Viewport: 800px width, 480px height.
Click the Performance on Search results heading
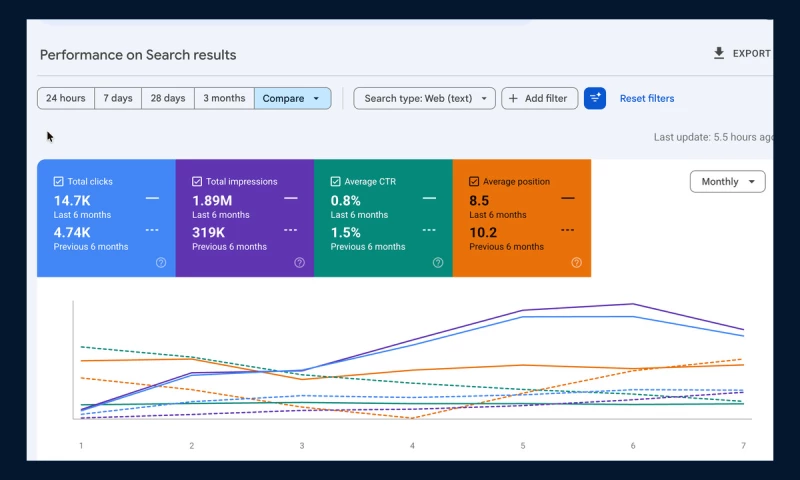click(x=138, y=55)
